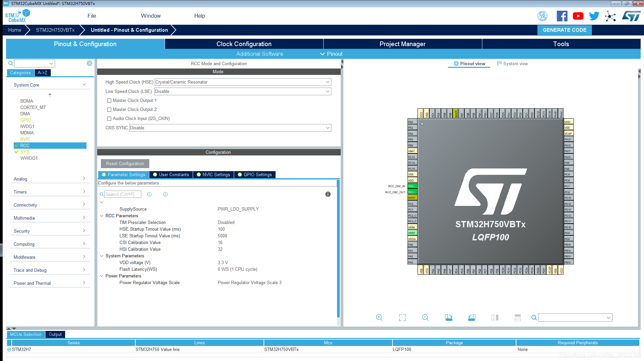Screen dimensions: 644x361
Task: Switch to Clock Configuration tab
Action: click(244, 44)
